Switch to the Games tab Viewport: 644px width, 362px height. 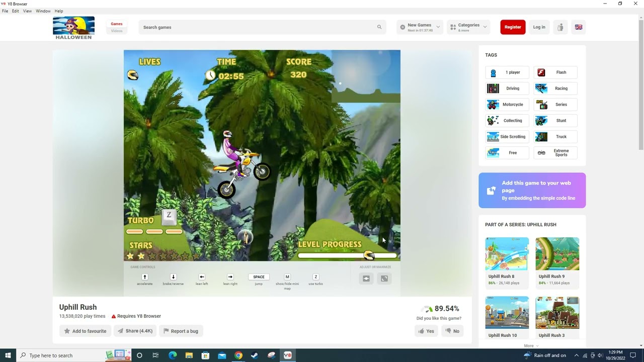(117, 24)
